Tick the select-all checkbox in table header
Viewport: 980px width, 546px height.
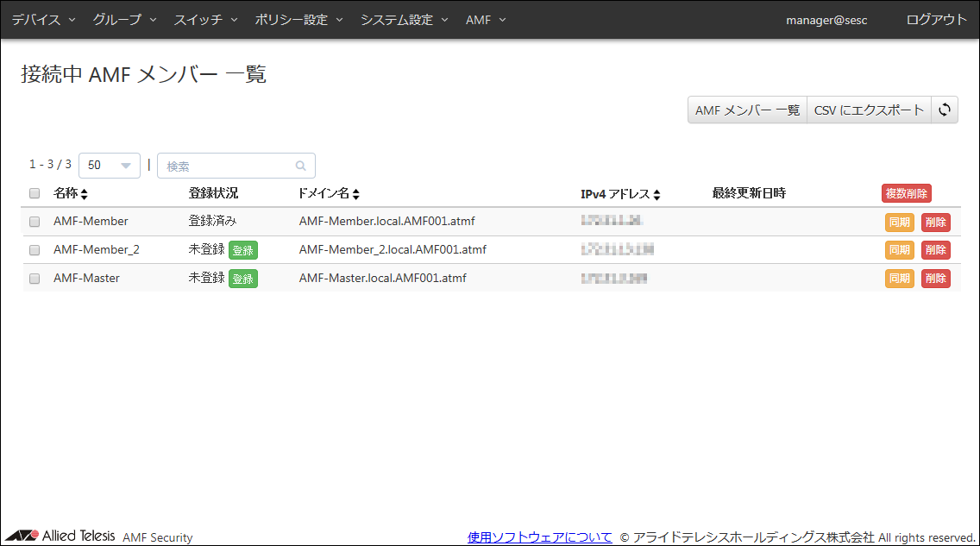(35, 193)
